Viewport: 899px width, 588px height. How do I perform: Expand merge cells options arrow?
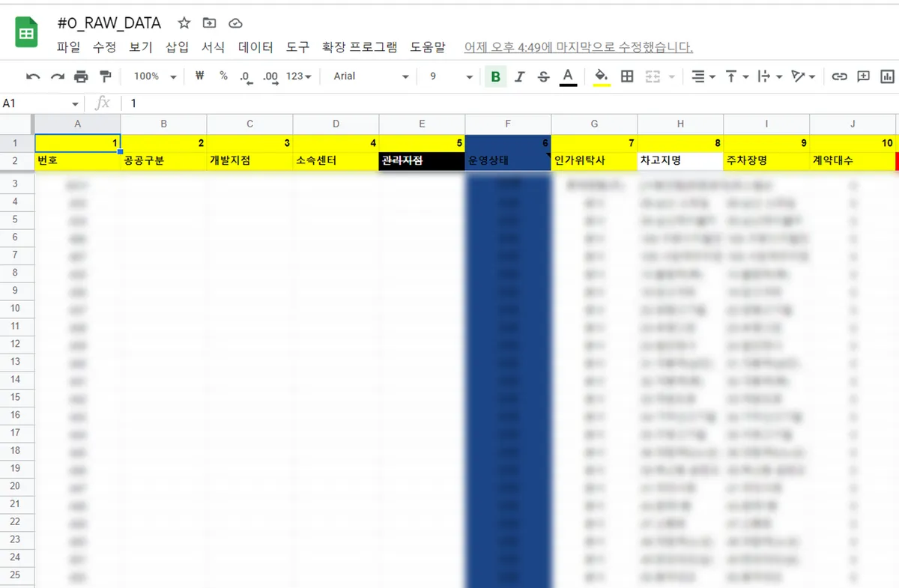click(671, 76)
